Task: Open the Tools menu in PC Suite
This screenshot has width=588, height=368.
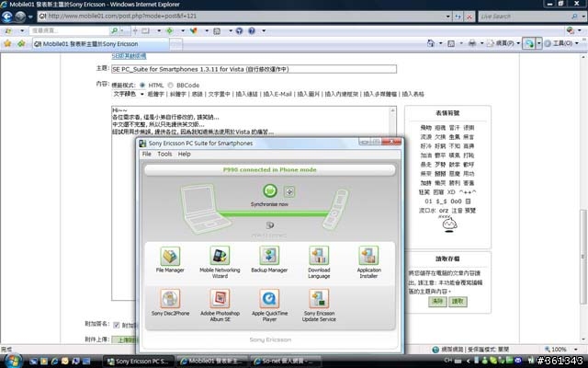Action: [x=164, y=154]
